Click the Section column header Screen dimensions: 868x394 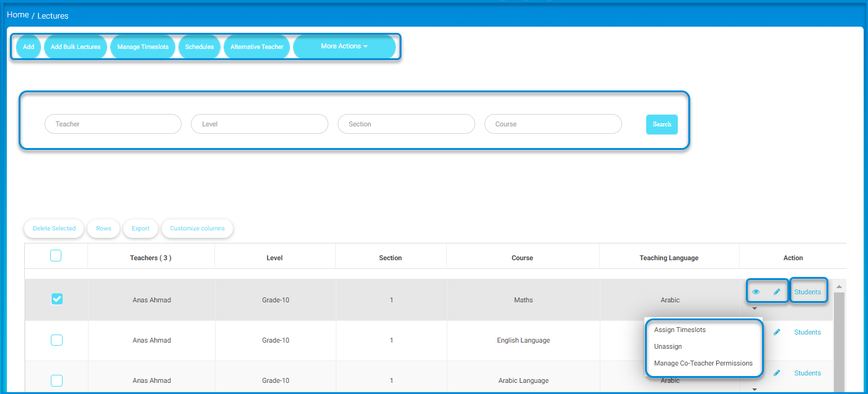390,258
